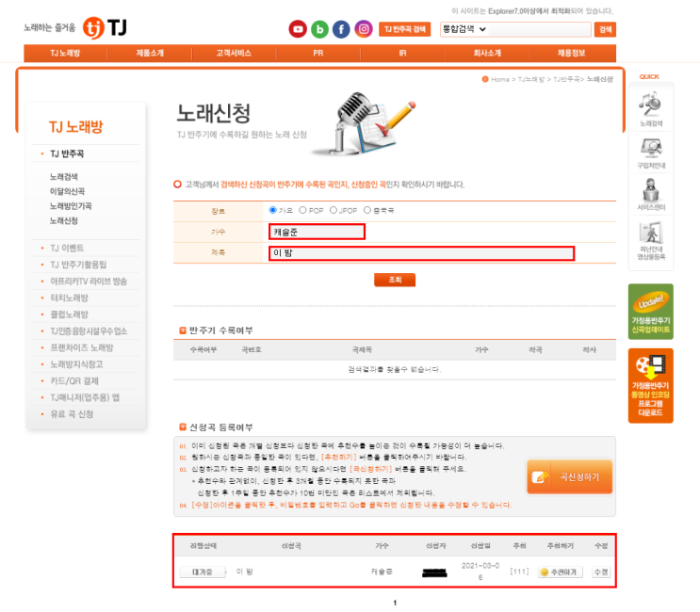Select the POP genre radio button

(x=302, y=210)
